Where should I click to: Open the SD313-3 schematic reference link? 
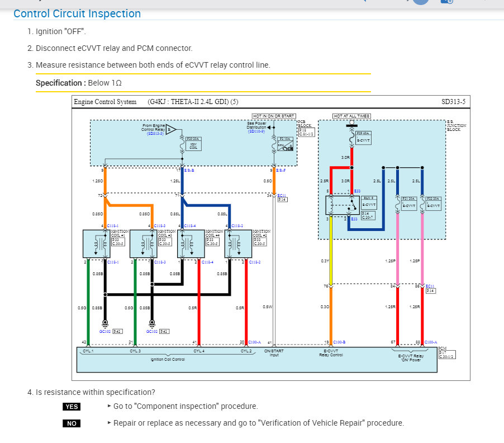155,134
